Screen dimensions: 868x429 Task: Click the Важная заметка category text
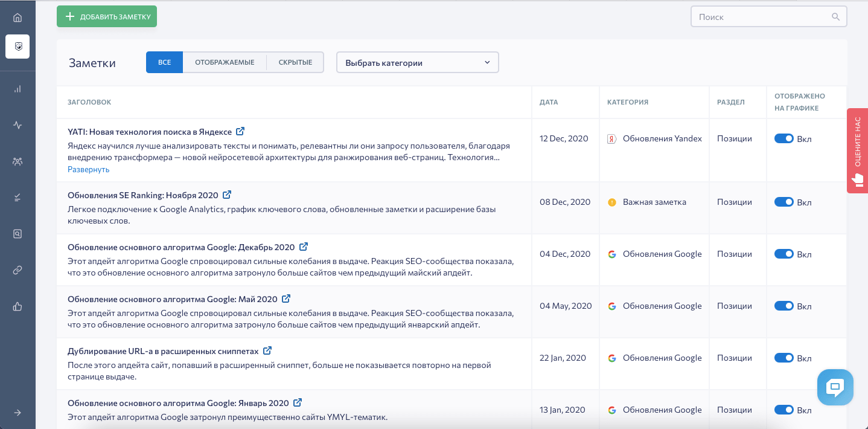[x=654, y=202]
